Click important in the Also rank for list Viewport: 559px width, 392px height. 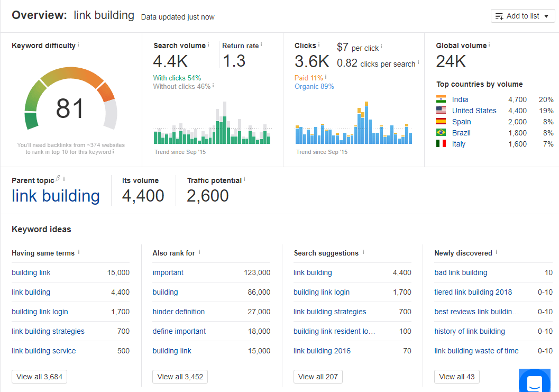[x=168, y=272]
